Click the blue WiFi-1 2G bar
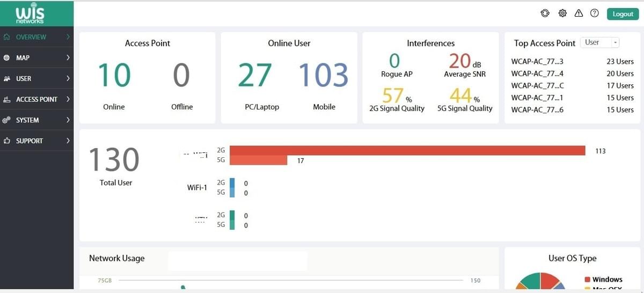This screenshot has width=644, height=293. point(232,183)
